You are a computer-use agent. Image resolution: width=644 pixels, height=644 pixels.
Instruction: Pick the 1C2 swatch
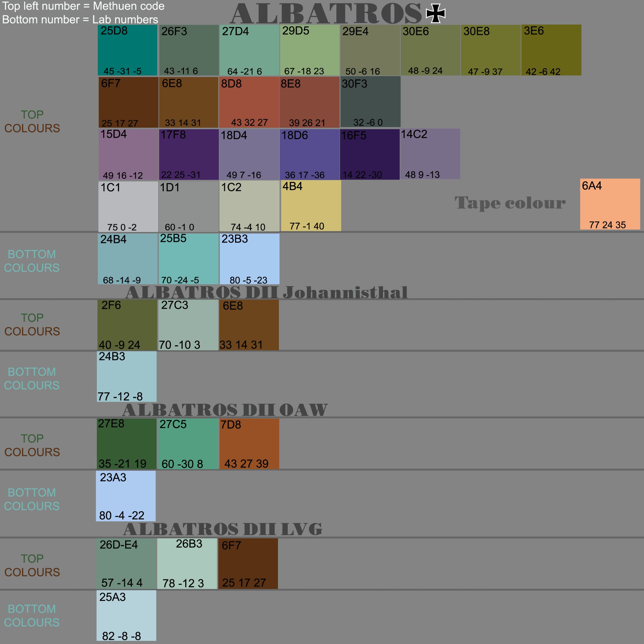point(249,206)
